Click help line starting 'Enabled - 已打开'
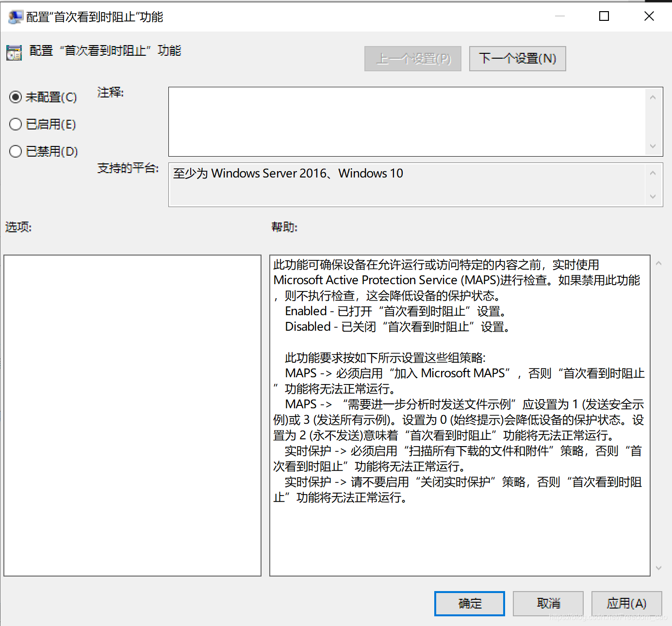 [395, 311]
